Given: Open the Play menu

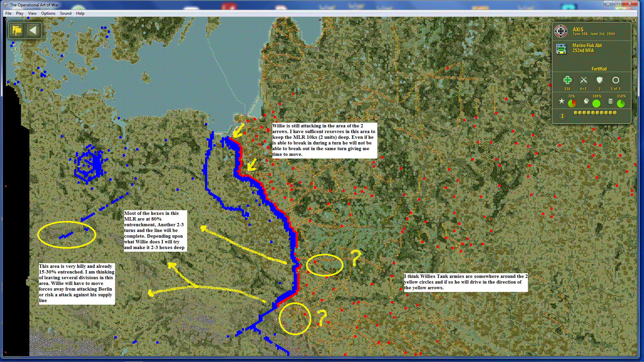Looking at the screenshot, I should pyautogui.click(x=20, y=13).
